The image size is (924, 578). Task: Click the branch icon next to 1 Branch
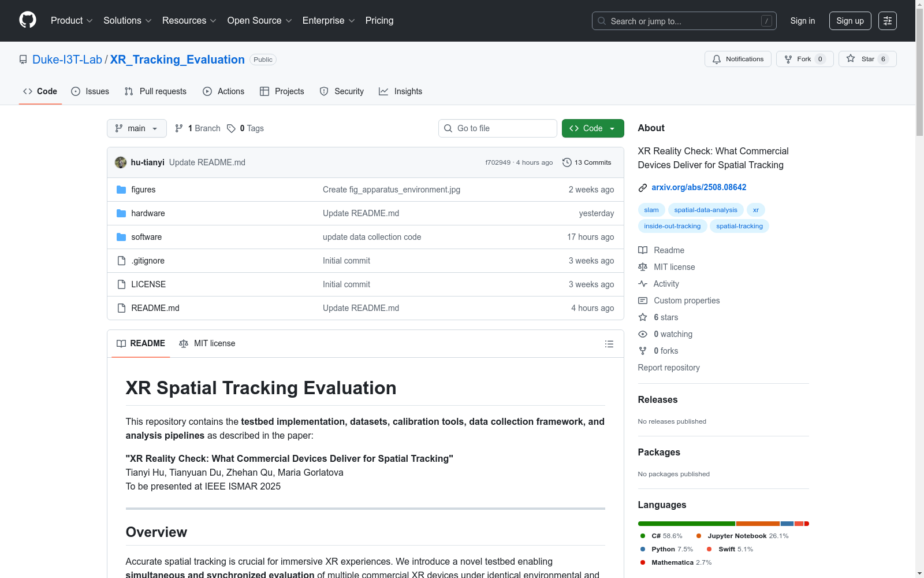tap(179, 128)
